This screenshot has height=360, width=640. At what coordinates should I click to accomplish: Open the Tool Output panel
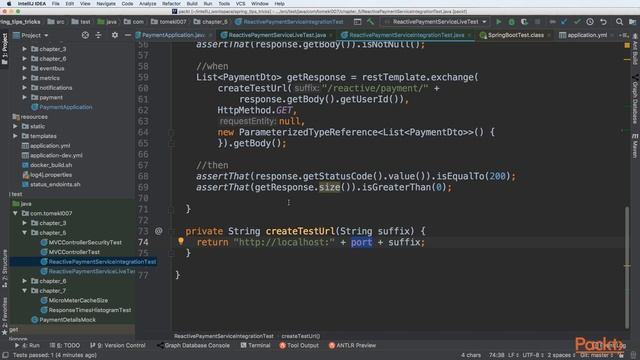pos(299,345)
